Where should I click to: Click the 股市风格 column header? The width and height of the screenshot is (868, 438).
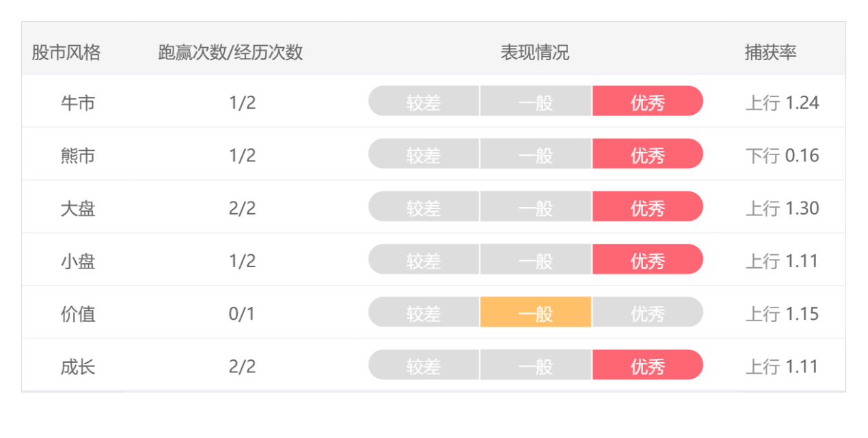click(x=66, y=53)
